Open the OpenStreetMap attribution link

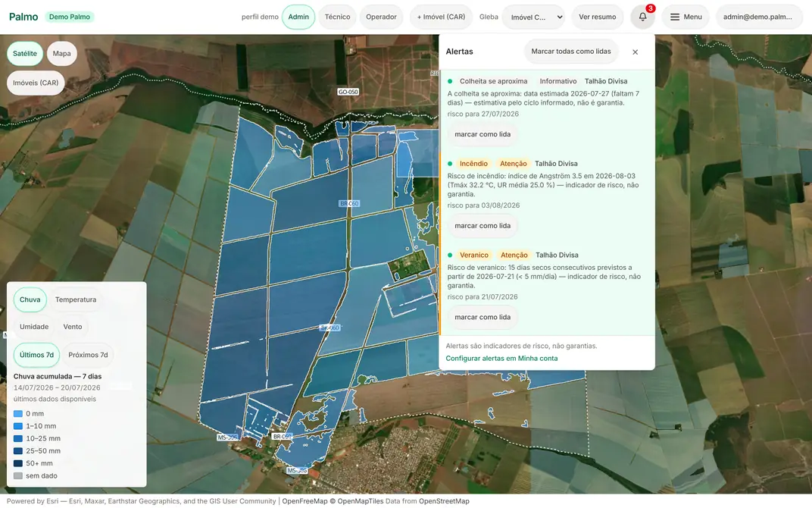[444, 501]
